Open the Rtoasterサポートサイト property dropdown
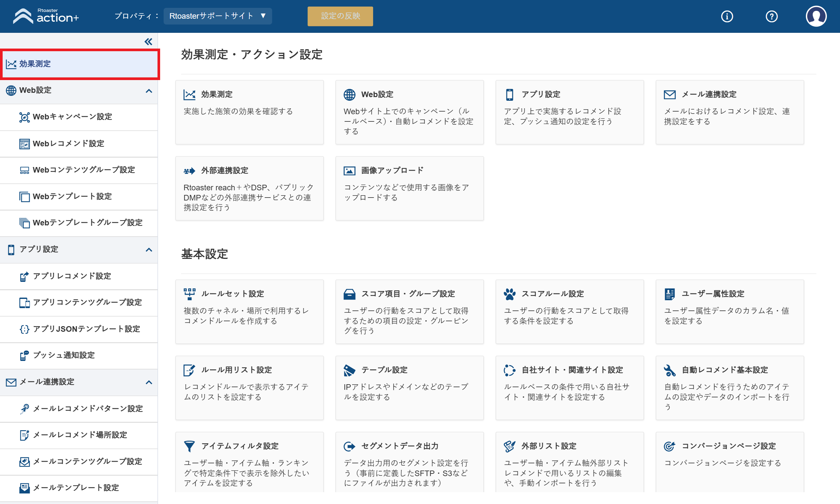This screenshot has width=840, height=504. pos(218,16)
